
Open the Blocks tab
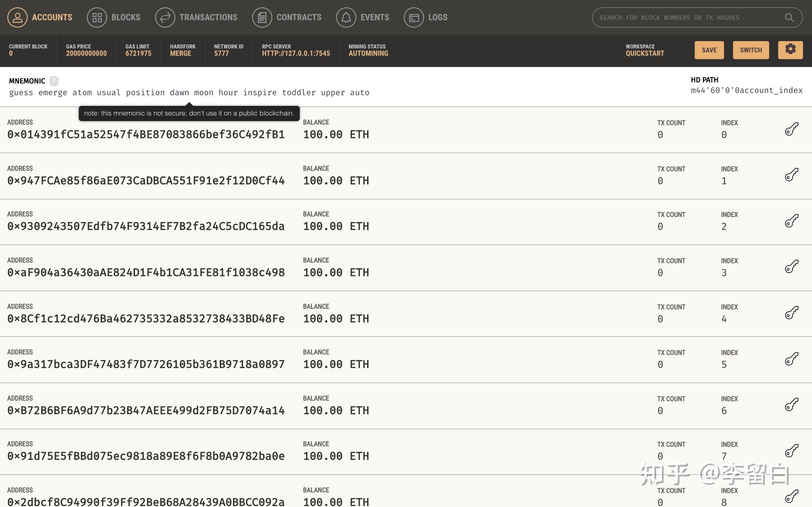click(114, 17)
